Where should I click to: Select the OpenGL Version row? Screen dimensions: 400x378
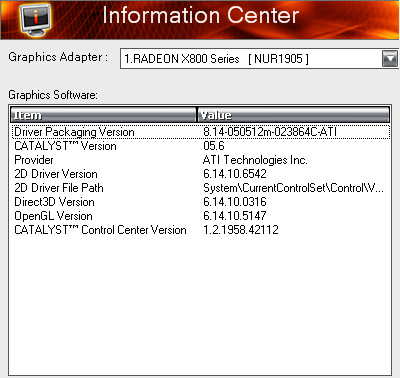click(201, 216)
